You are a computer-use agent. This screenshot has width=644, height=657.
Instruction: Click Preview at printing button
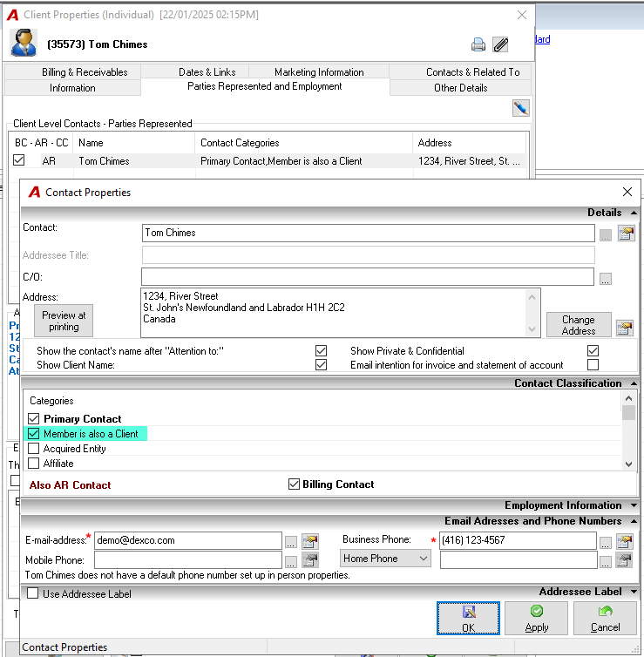(x=64, y=321)
